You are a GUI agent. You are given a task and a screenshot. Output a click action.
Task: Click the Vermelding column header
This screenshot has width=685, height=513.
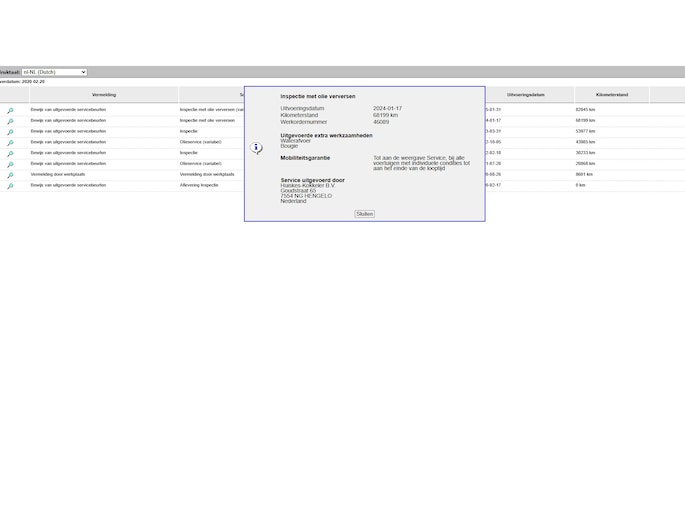pyautogui.click(x=104, y=95)
